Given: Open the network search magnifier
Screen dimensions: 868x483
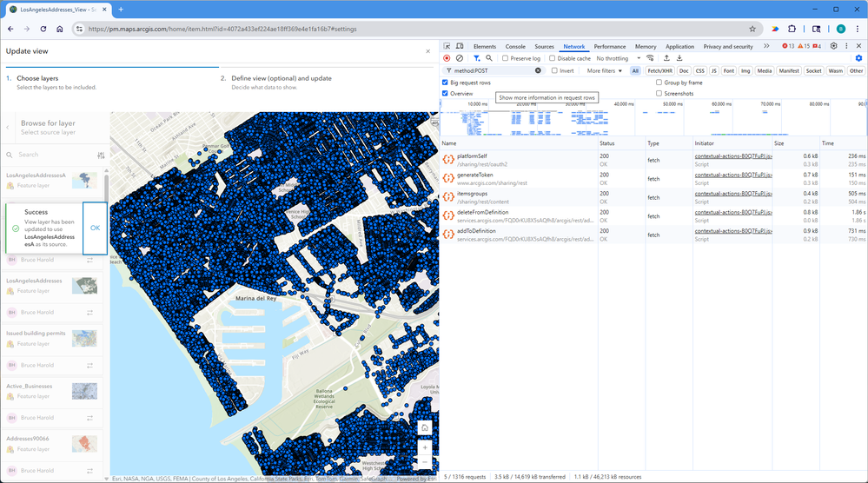Looking at the screenshot, I should pyautogui.click(x=489, y=58).
